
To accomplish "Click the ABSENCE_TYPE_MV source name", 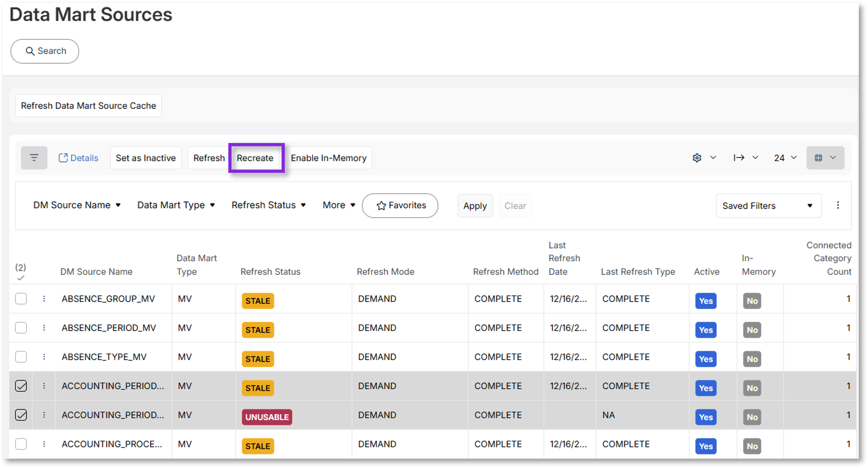I will tap(104, 356).
